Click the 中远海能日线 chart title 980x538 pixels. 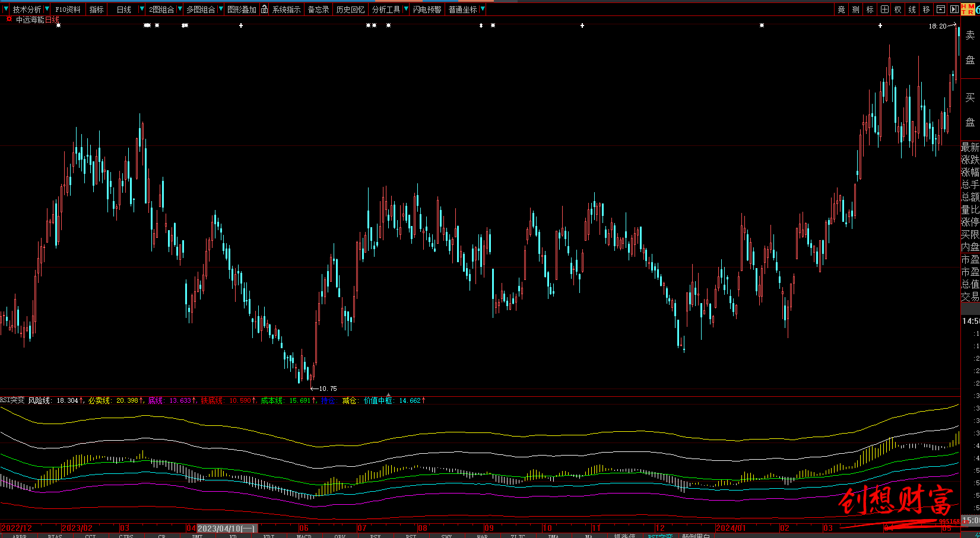click(37, 20)
